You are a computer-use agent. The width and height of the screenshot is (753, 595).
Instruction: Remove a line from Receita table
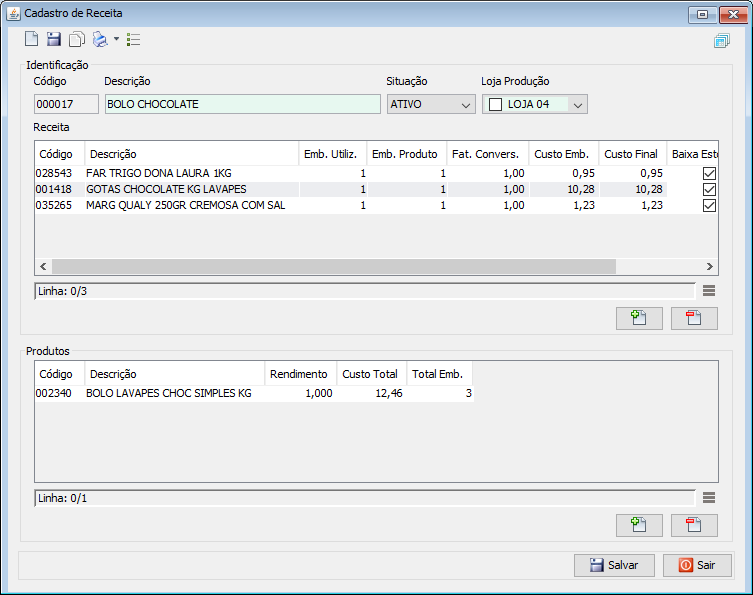tap(694, 318)
